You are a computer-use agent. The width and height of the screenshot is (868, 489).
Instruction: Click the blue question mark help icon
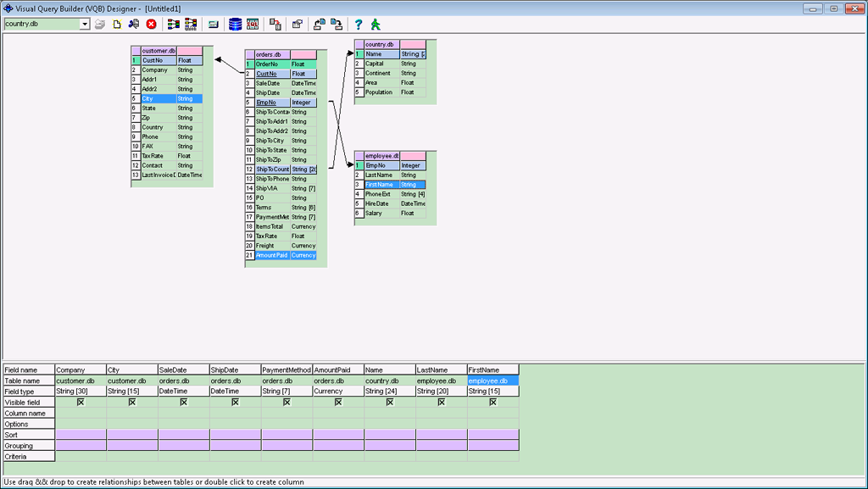(x=359, y=24)
